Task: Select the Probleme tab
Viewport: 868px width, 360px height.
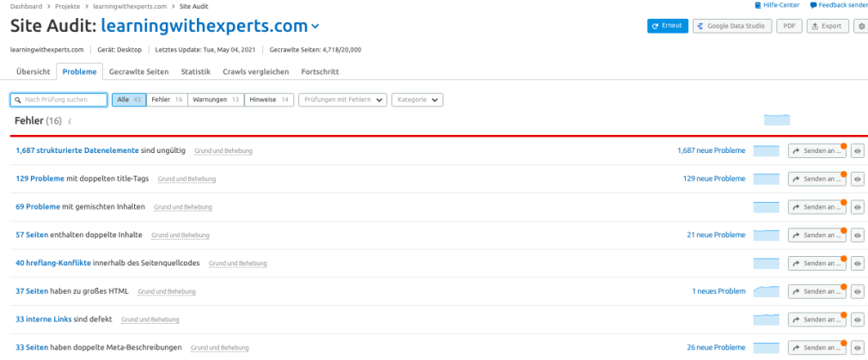Action: 80,71
